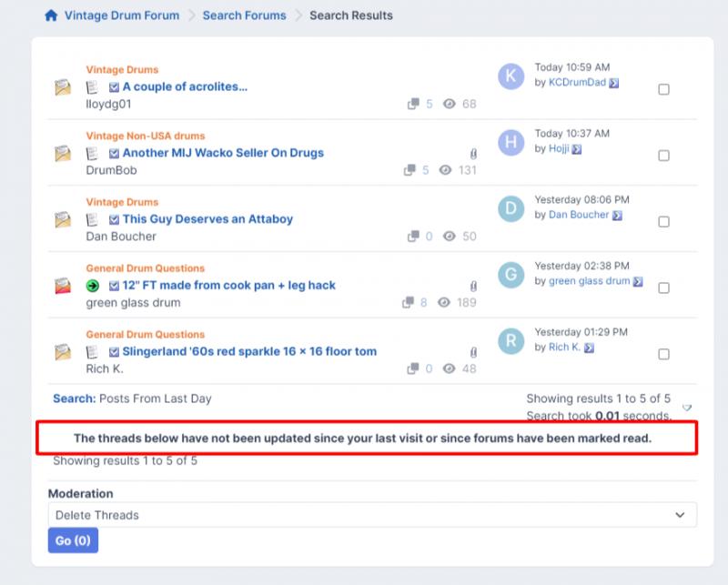The height and width of the screenshot is (585, 728).
Task: Expand the small arrow beside search results count
Action: (687, 408)
